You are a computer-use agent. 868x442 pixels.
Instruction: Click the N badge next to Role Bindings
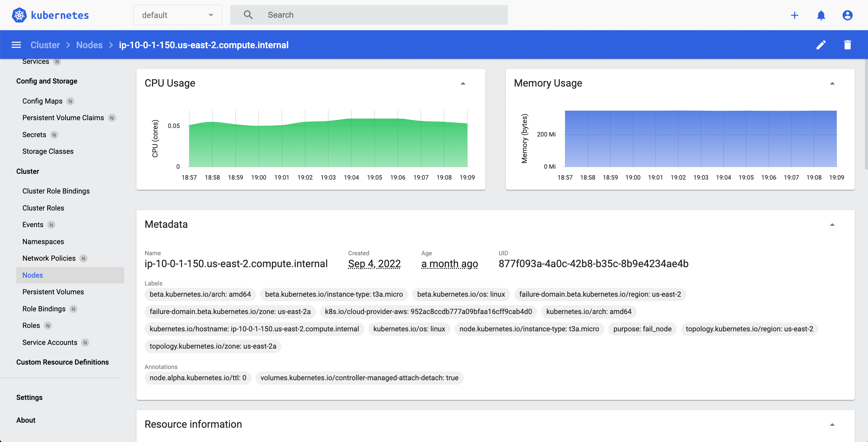(x=73, y=309)
